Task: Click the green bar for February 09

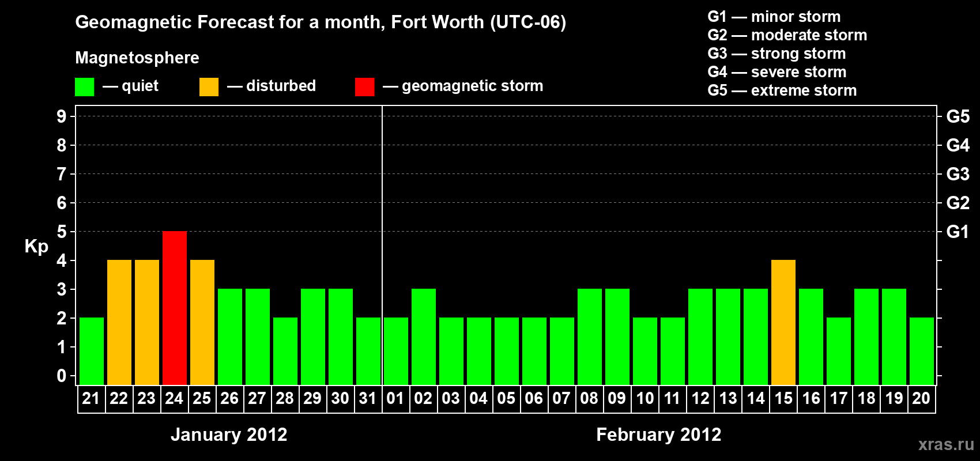Action: 617,337
